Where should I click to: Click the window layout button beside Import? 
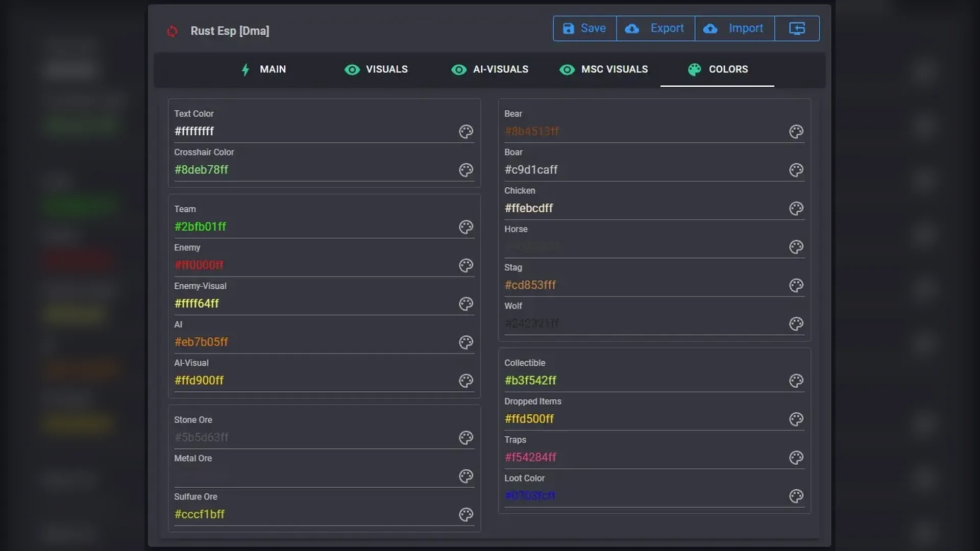pyautogui.click(x=797, y=29)
